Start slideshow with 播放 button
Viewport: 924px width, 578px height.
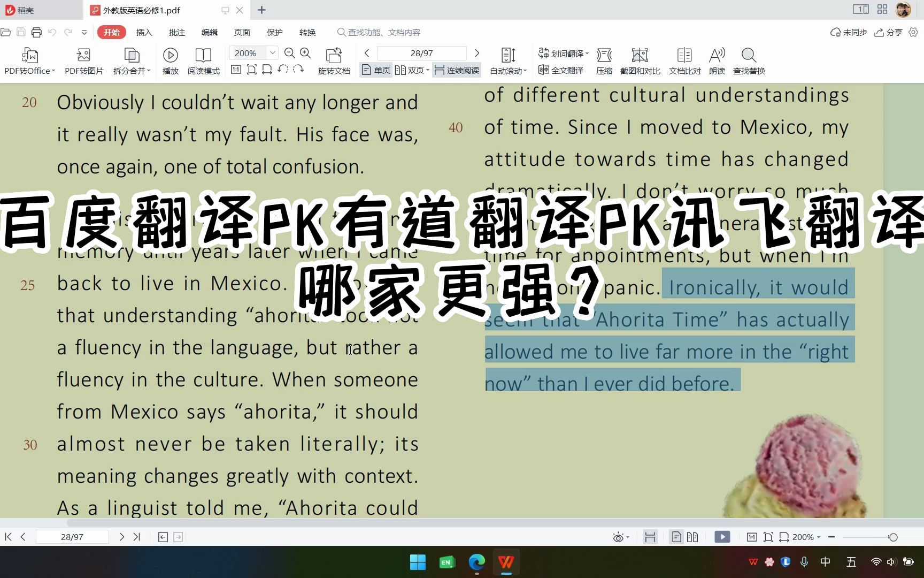click(x=171, y=61)
